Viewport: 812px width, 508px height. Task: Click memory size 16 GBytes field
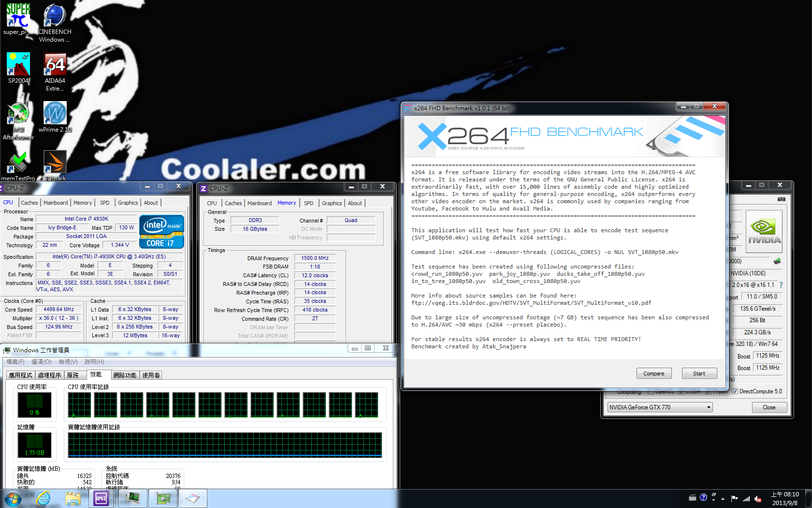255,229
